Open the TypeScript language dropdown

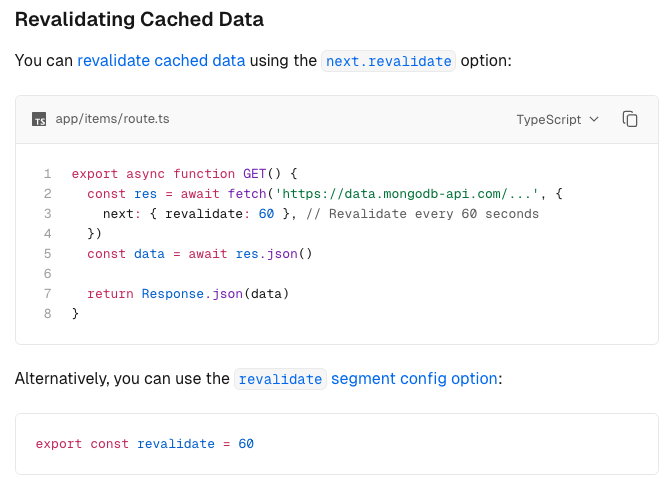tap(557, 119)
